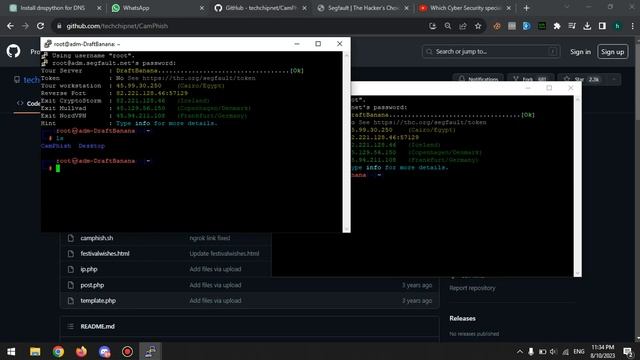Select the GitHub CamPhish tab
Image resolution: width=640 pixels, height=360 pixels.
(260, 8)
